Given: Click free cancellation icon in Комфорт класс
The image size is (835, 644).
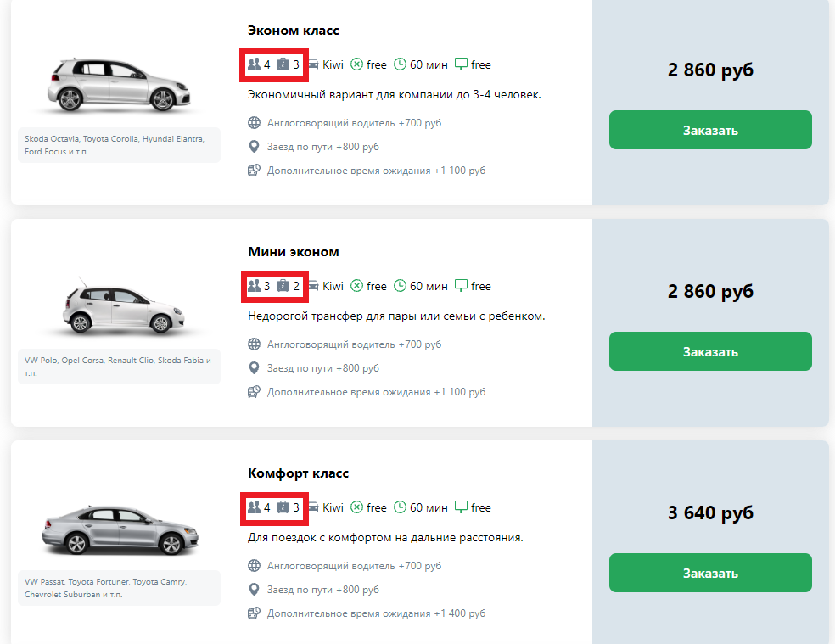Looking at the screenshot, I should 357,507.
